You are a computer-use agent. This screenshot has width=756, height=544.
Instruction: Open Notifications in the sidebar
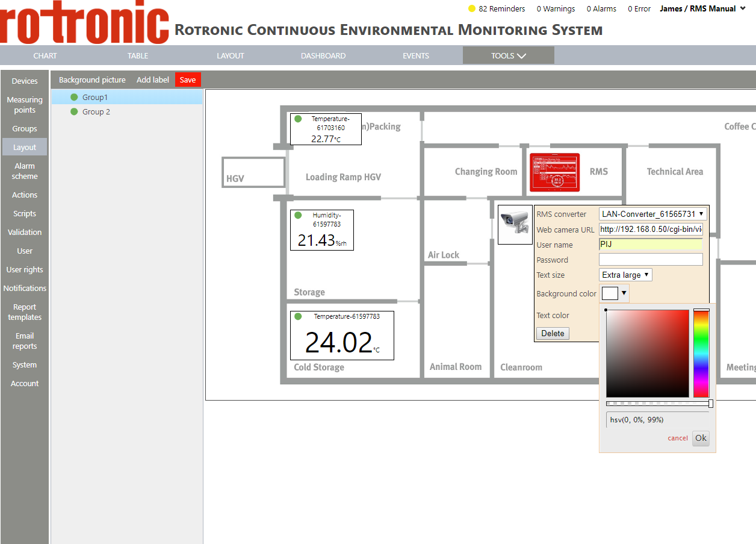(x=25, y=288)
